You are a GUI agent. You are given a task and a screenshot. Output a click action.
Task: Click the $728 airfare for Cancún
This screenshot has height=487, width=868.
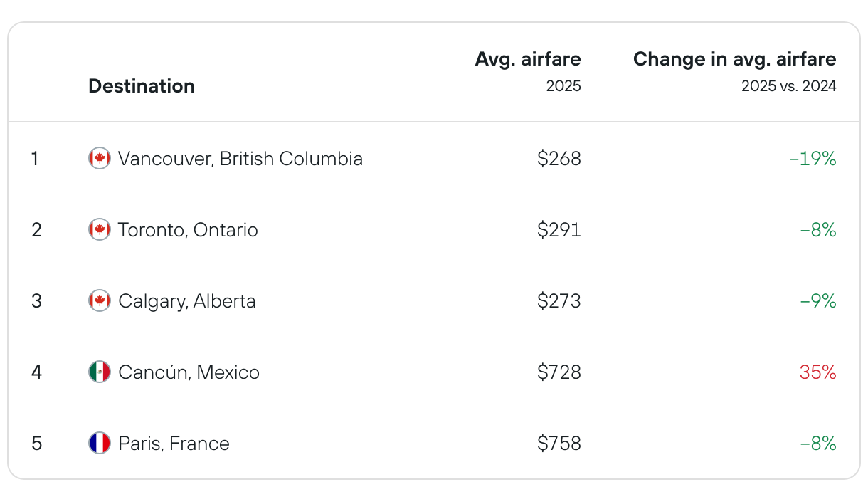559,372
